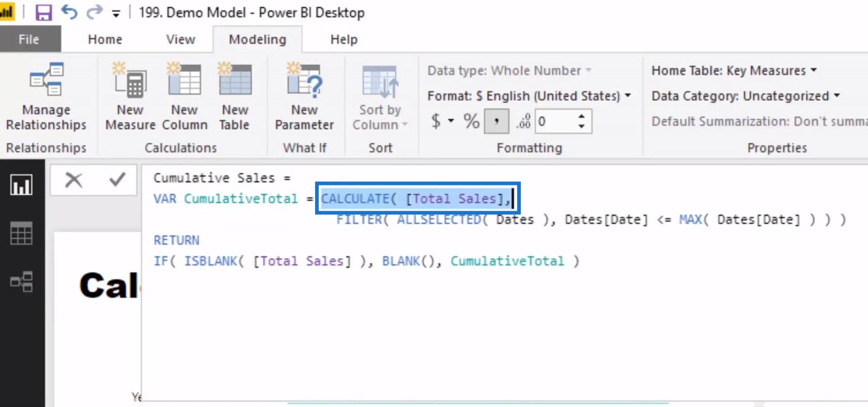Screen dimensions: 868x407
Task: Switch to Model relationships view in sidebar
Action: point(22,282)
